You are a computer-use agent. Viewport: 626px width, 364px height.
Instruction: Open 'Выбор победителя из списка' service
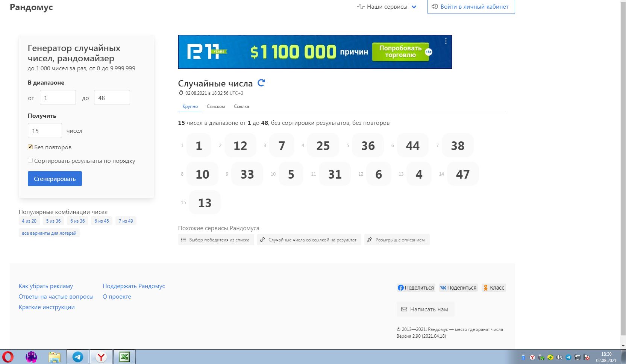pyautogui.click(x=216, y=240)
